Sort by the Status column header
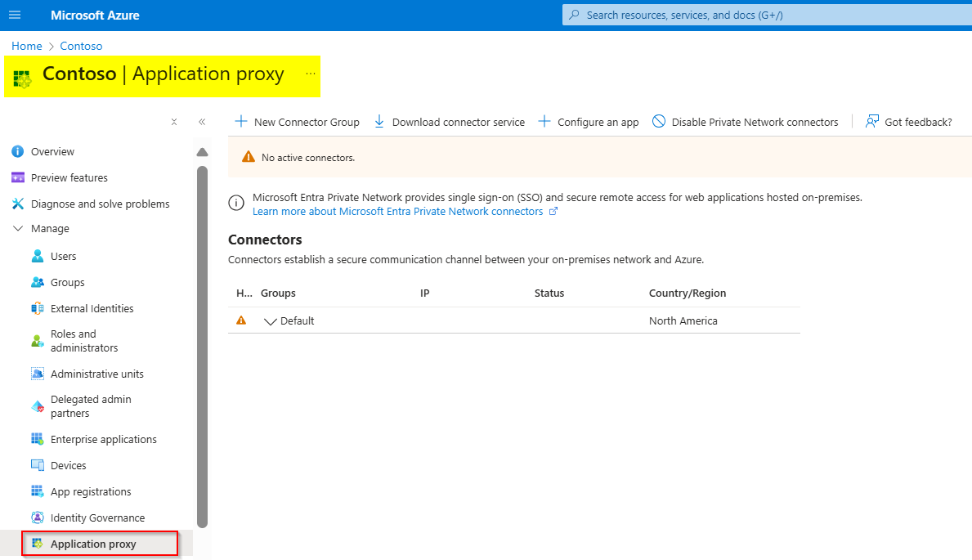 coord(549,293)
